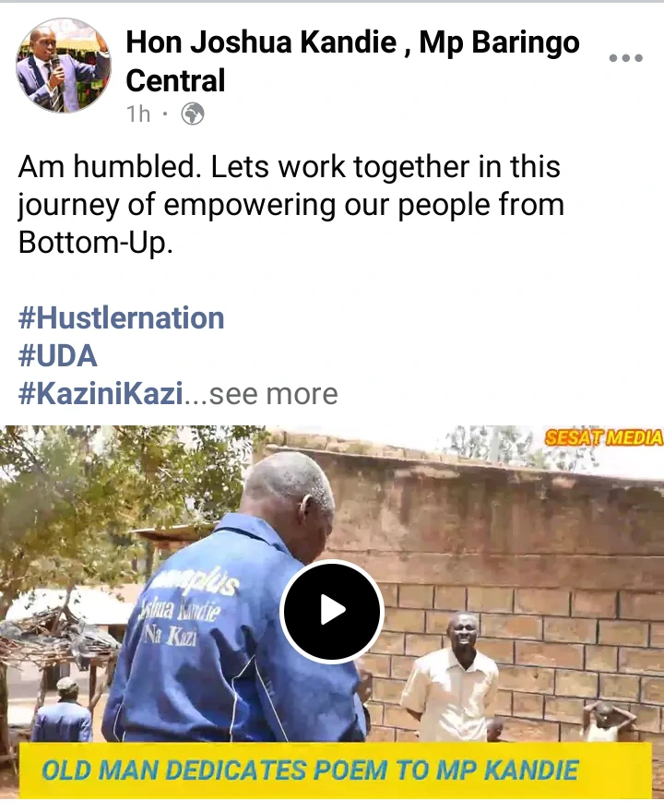The width and height of the screenshot is (664, 812).
Task: Click the public globe privacy icon
Action: point(193,113)
